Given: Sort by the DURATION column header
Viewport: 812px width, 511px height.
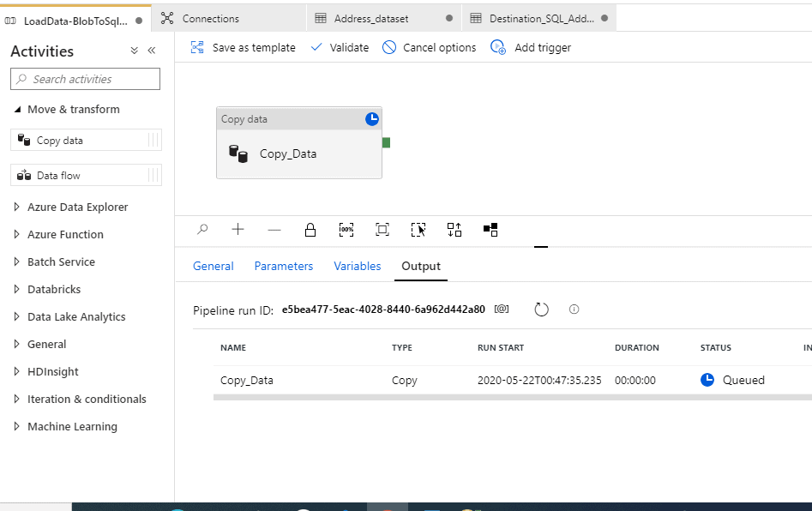Looking at the screenshot, I should coord(637,347).
